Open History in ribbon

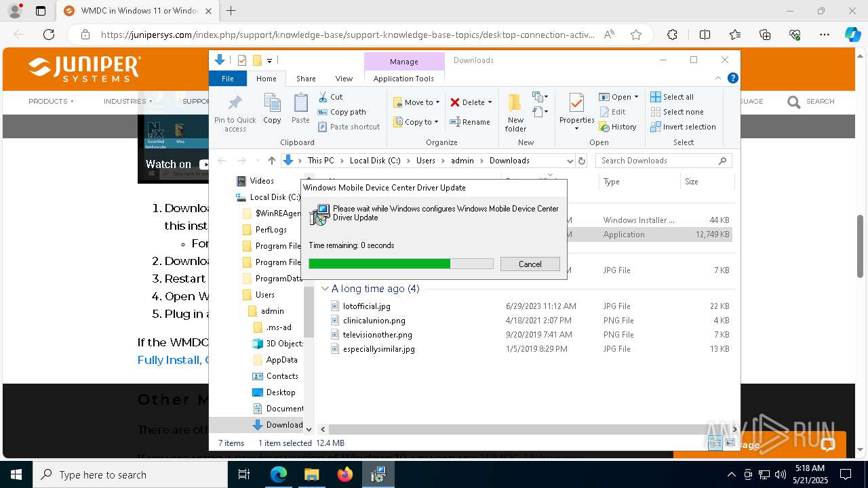coord(618,127)
